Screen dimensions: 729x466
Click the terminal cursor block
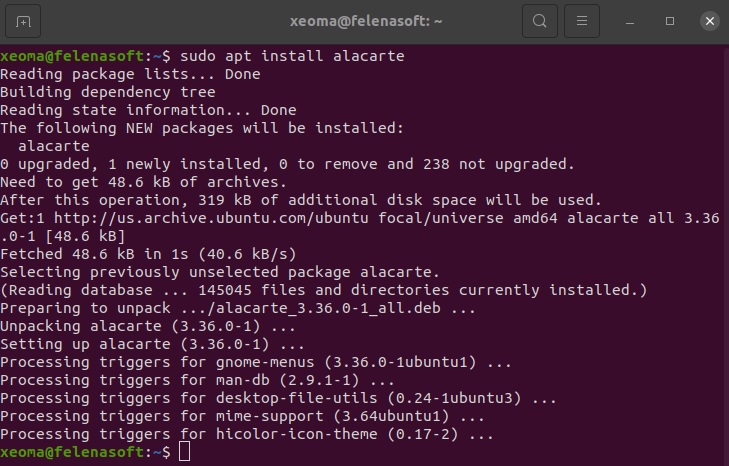(184, 452)
